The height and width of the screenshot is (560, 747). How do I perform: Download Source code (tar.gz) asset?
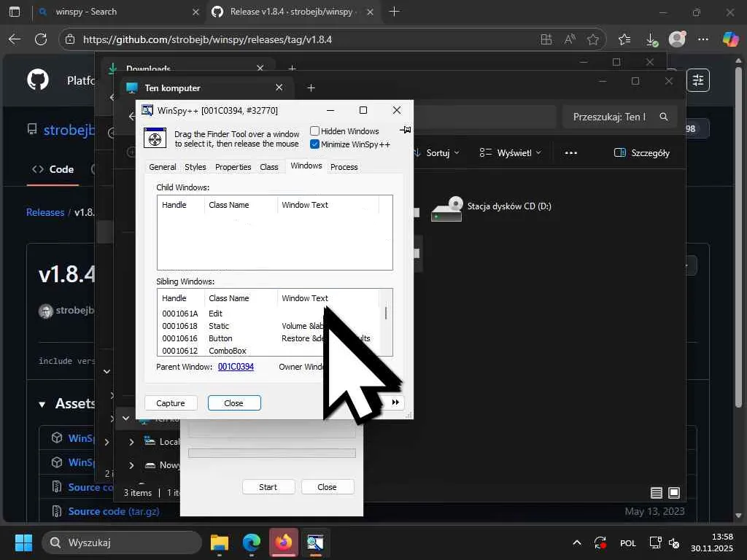[114, 511]
